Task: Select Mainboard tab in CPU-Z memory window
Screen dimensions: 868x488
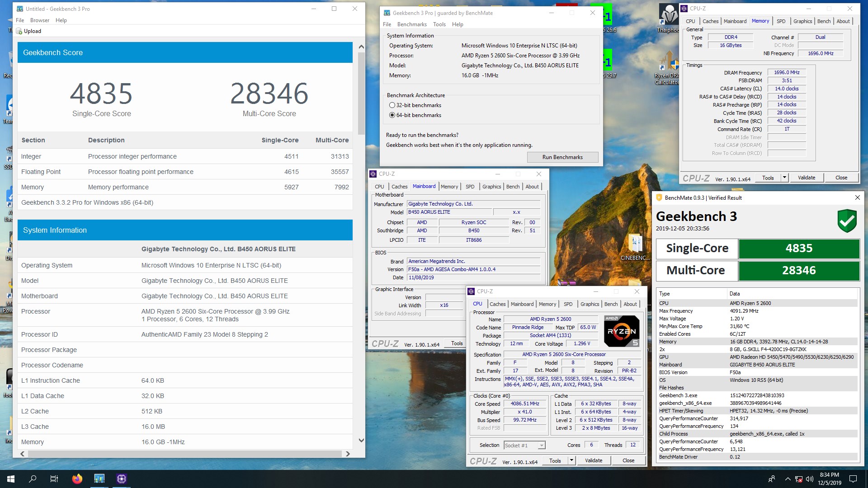Action: (x=735, y=21)
